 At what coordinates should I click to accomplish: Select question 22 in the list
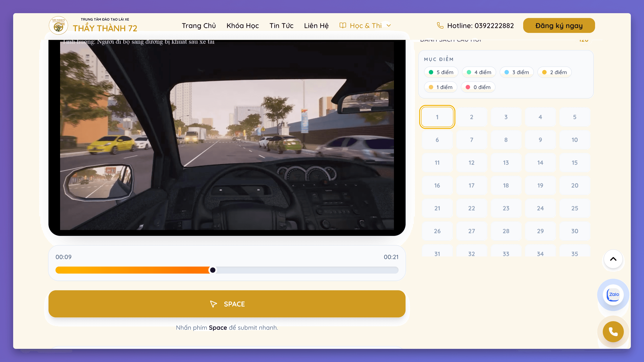pos(472,208)
